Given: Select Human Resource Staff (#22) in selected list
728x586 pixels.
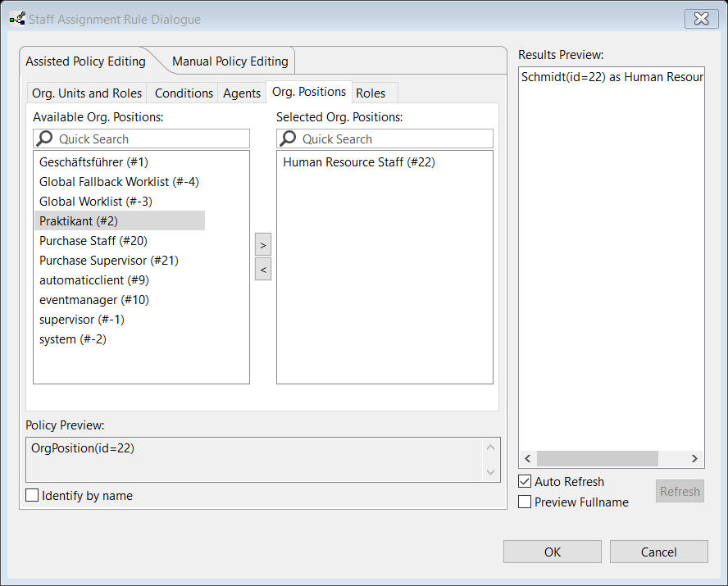Looking at the screenshot, I should (359, 162).
